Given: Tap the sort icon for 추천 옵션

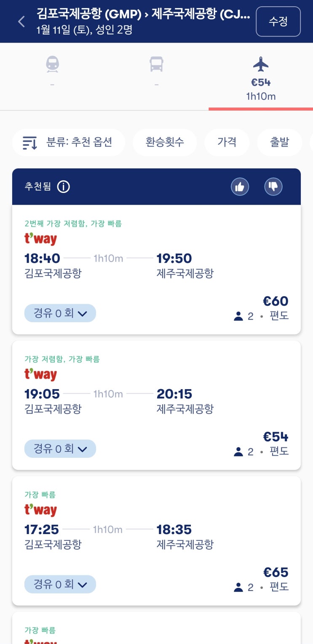Looking at the screenshot, I should 30,143.
